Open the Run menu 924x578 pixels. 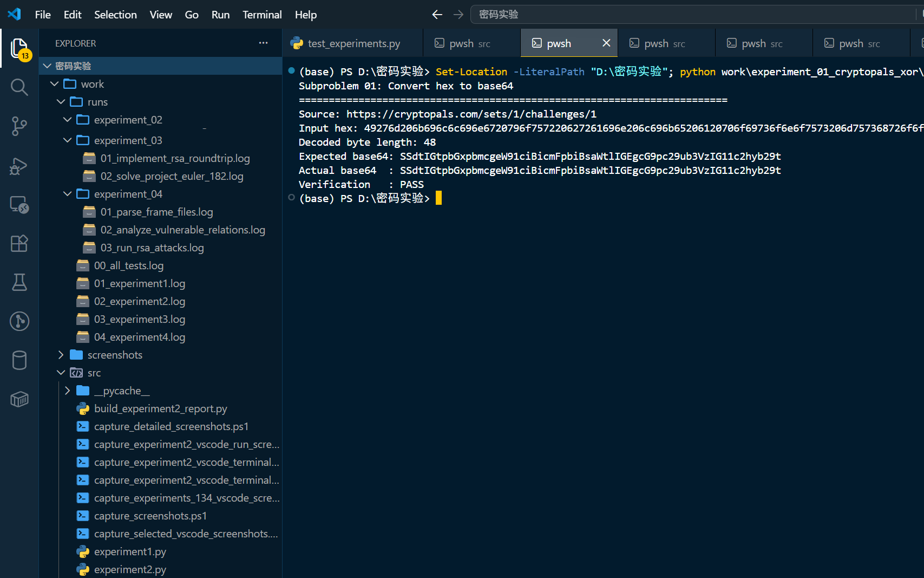coord(220,15)
